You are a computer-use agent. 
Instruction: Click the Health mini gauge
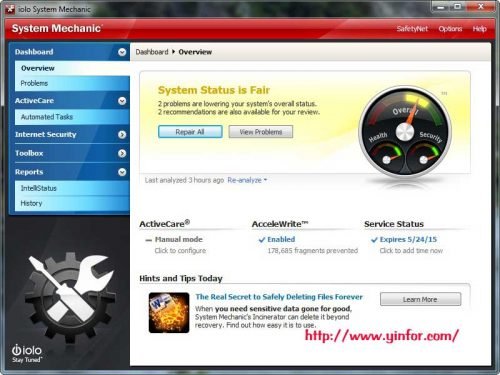386,156
